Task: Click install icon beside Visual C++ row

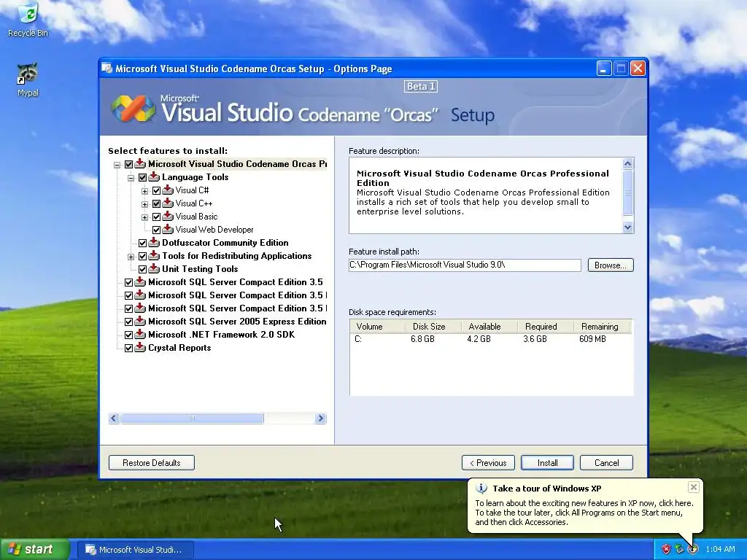Action: (x=167, y=203)
